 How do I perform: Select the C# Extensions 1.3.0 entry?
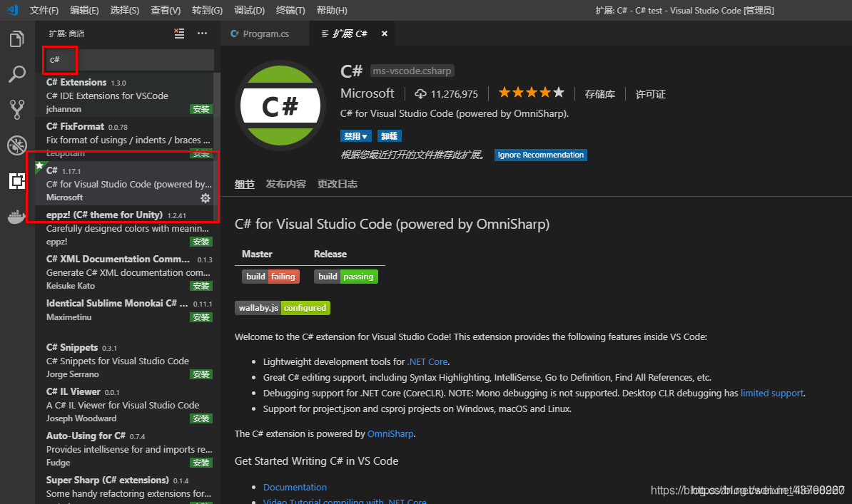pyautogui.click(x=125, y=95)
